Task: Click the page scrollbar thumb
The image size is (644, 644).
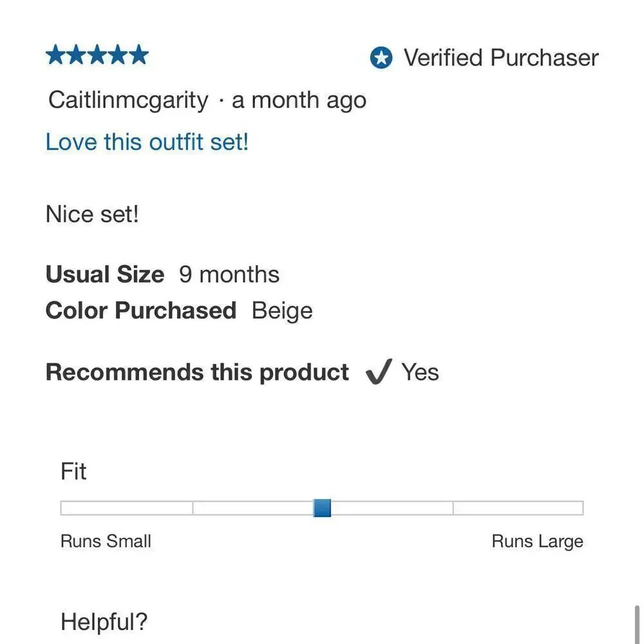Action: point(637,624)
